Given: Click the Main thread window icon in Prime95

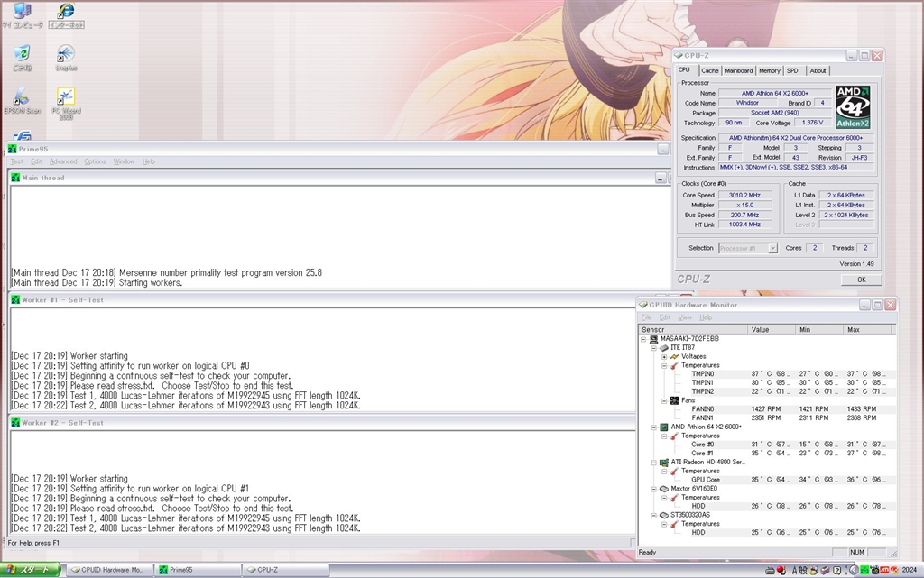Looking at the screenshot, I should (x=15, y=177).
